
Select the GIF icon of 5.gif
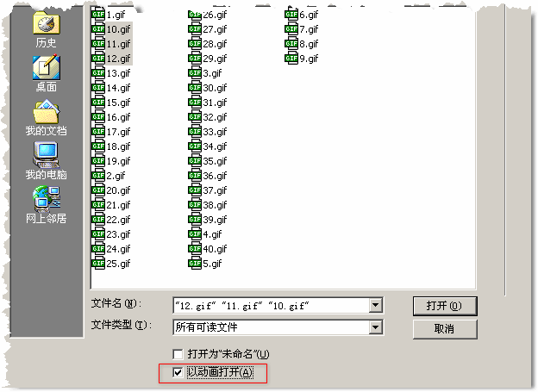[195, 264]
